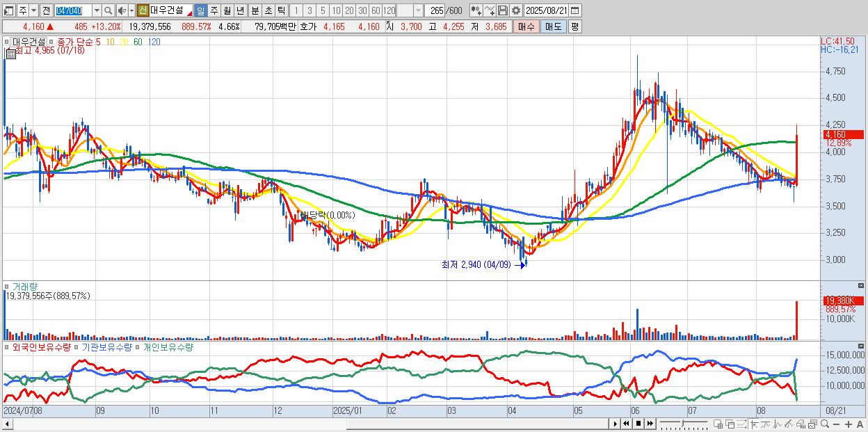Click the bar count field showing 265

[434, 10]
